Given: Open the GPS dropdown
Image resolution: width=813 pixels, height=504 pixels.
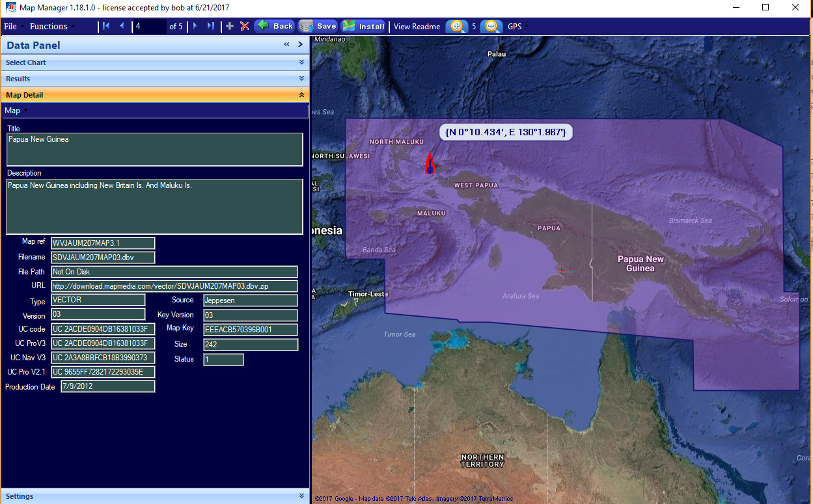Looking at the screenshot, I should point(517,26).
